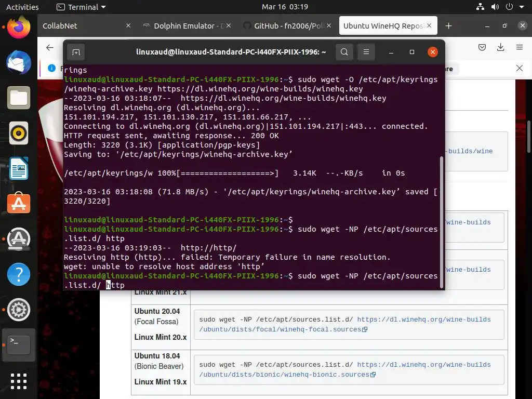Click the network status tray icon

click(x=480, y=7)
